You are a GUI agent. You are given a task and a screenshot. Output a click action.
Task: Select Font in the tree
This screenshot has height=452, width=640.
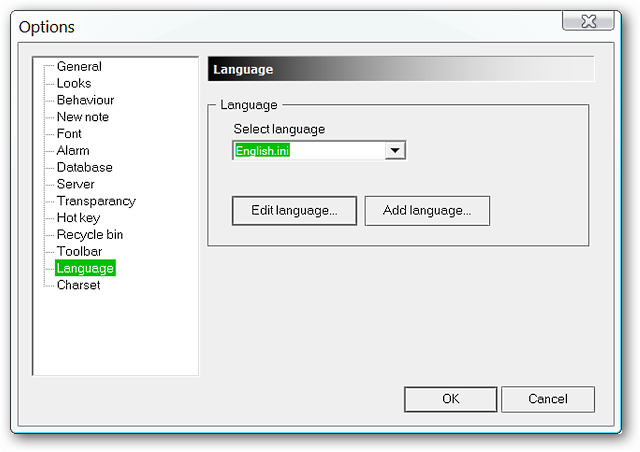(x=69, y=134)
